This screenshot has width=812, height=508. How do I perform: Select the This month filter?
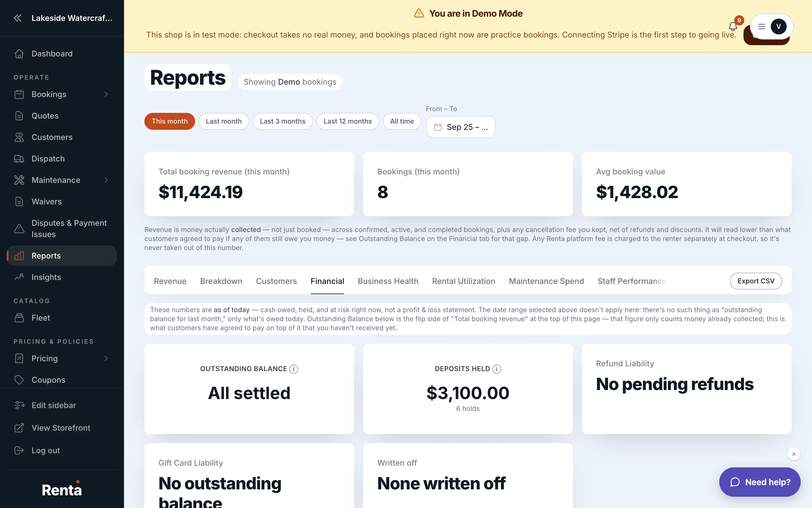(x=169, y=121)
